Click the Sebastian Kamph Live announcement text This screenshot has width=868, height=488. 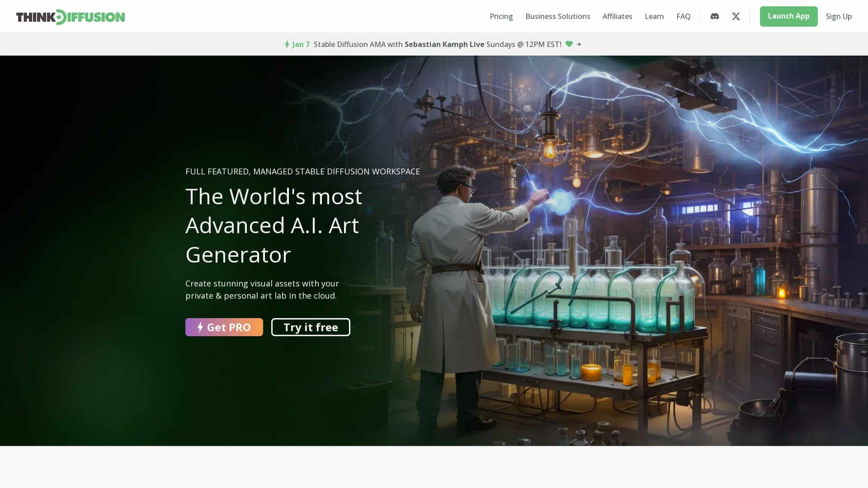pos(444,44)
